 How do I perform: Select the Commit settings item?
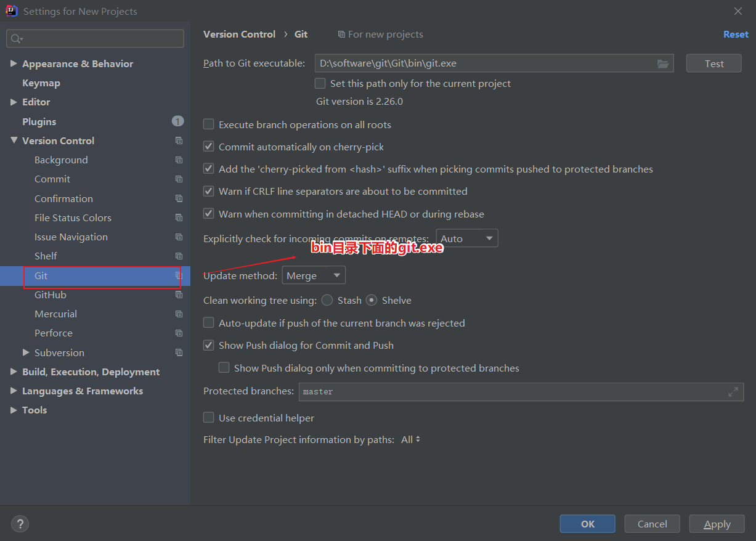click(x=52, y=179)
